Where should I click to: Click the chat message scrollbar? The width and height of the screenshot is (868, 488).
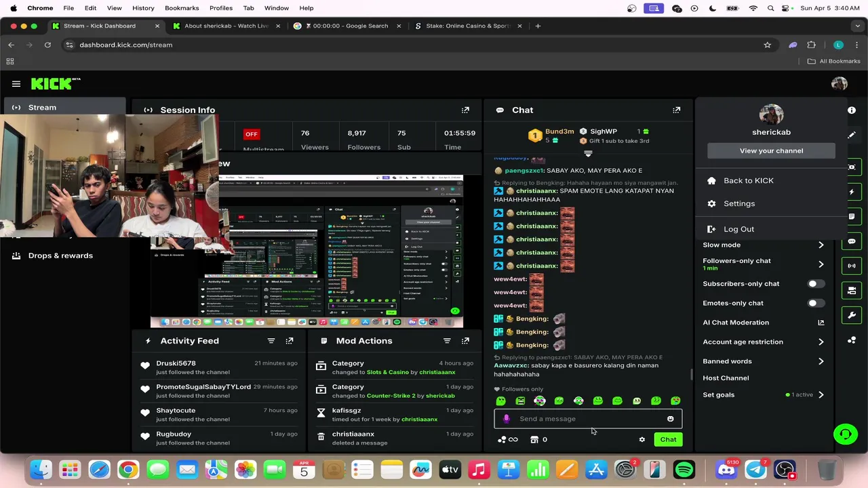[x=691, y=375]
